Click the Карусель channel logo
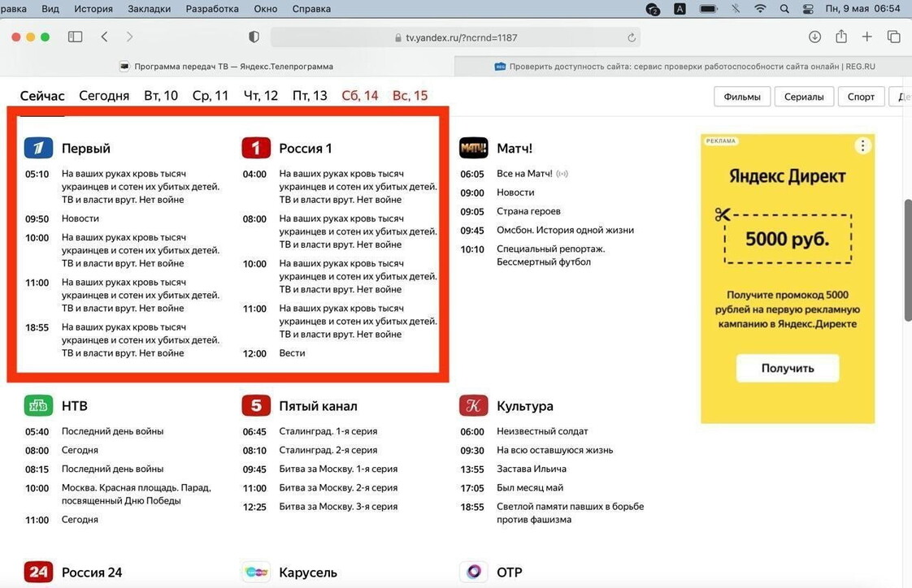The image size is (912, 588). pyautogui.click(x=256, y=573)
